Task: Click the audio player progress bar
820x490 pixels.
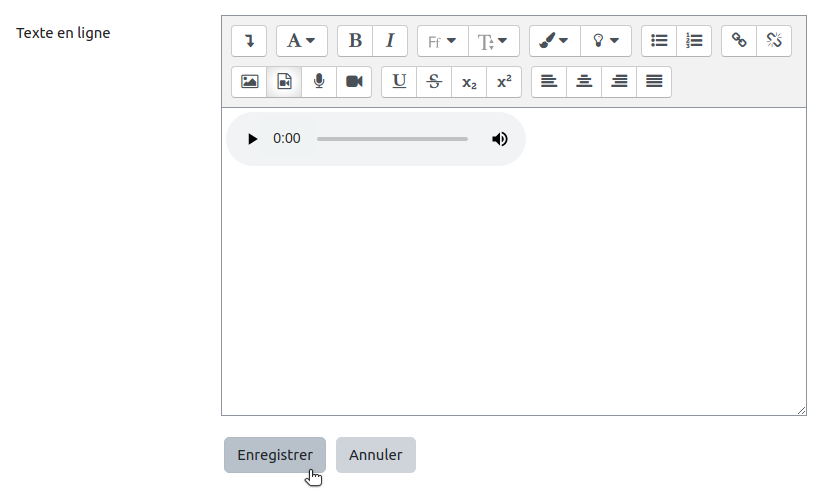Action: [x=392, y=139]
